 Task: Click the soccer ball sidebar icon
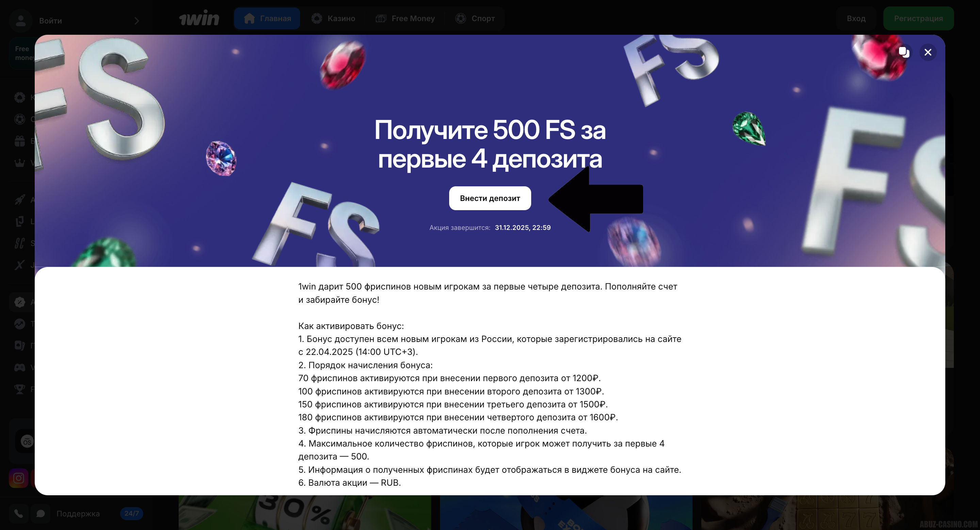click(20, 119)
